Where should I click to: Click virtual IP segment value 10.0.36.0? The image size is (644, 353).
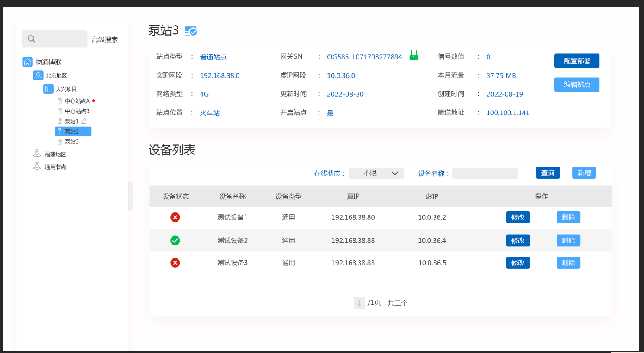coord(341,75)
